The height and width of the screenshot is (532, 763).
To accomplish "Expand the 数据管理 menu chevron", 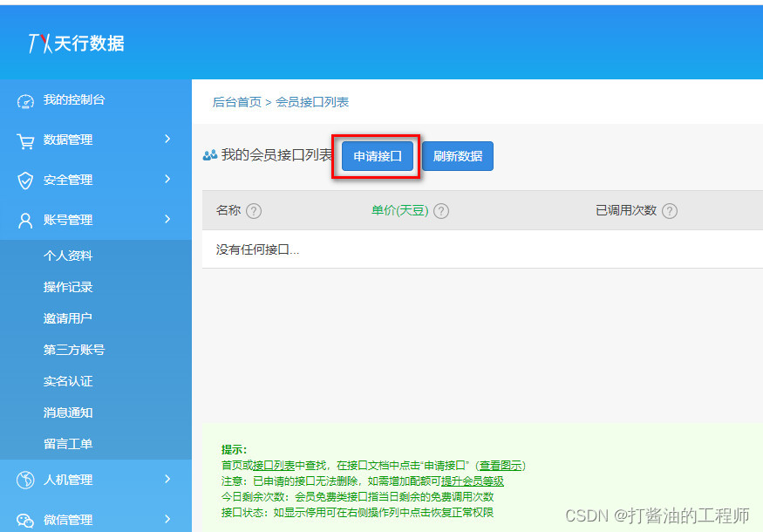I will 167,139.
